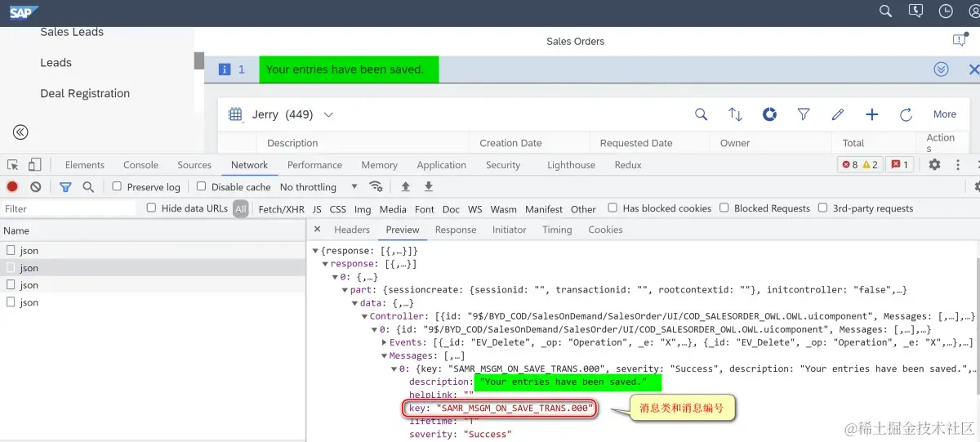Search within the sales orders list
The width and height of the screenshot is (980, 442).
pyautogui.click(x=701, y=114)
